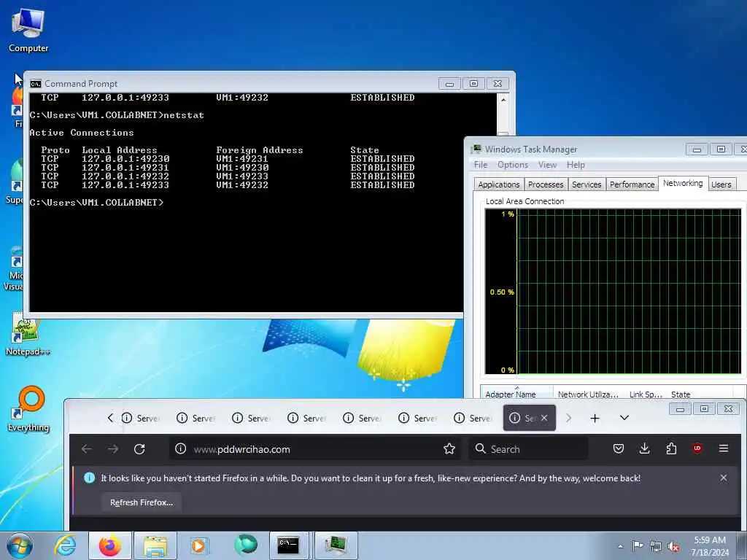747x560 pixels.
Task: Click the Firefox Search box
Action: [528, 448]
